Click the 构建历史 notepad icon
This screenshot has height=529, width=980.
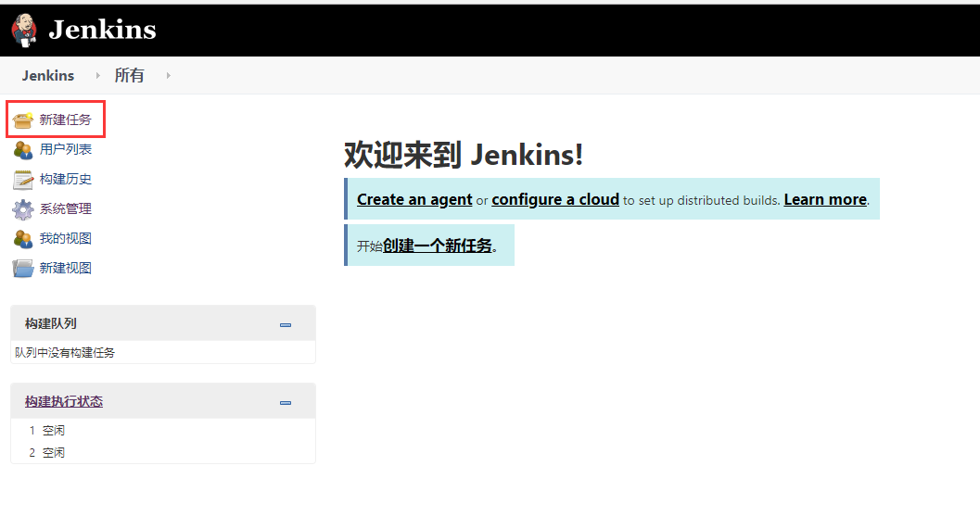coord(23,180)
